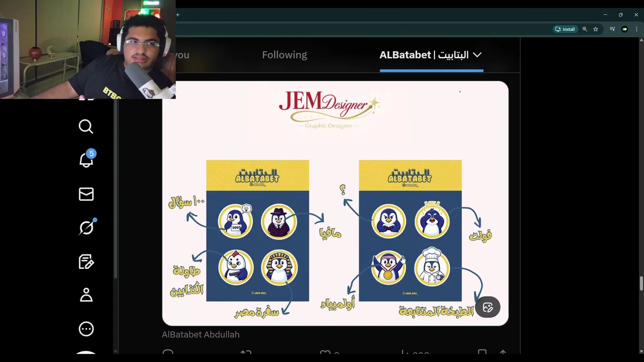Click the scroll-down arrow of page scrollbar
This screenshot has width=644, height=362.
[x=641, y=351]
